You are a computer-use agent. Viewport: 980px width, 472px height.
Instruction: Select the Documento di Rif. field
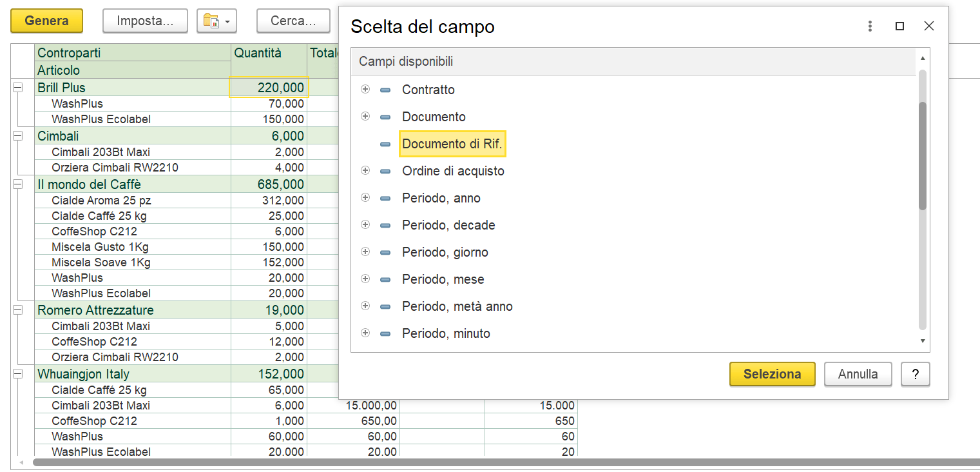click(452, 144)
